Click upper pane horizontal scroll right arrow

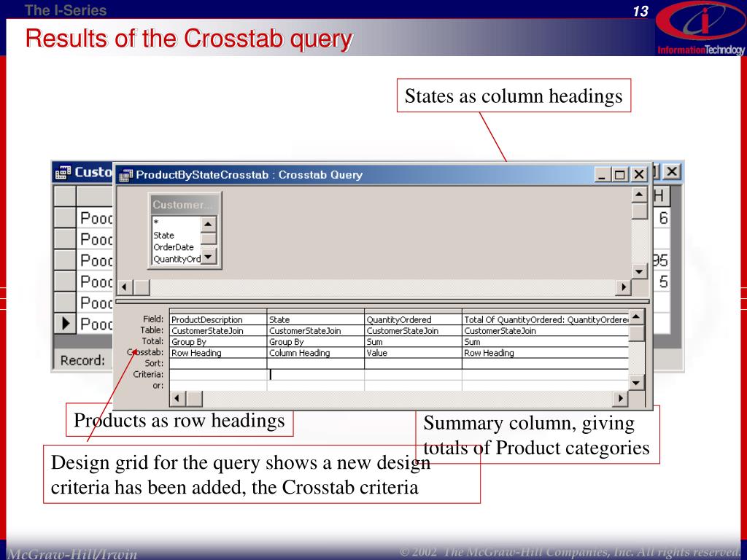click(x=623, y=287)
